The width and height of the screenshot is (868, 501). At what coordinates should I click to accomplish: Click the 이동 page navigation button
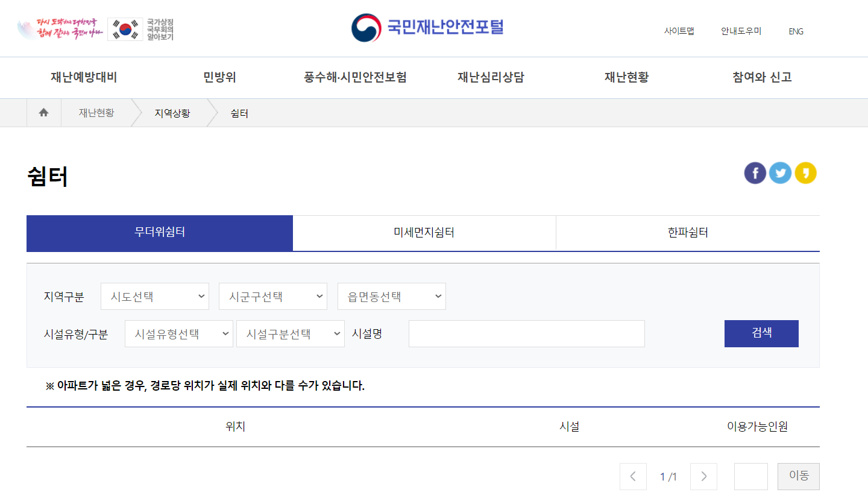(x=798, y=476)
